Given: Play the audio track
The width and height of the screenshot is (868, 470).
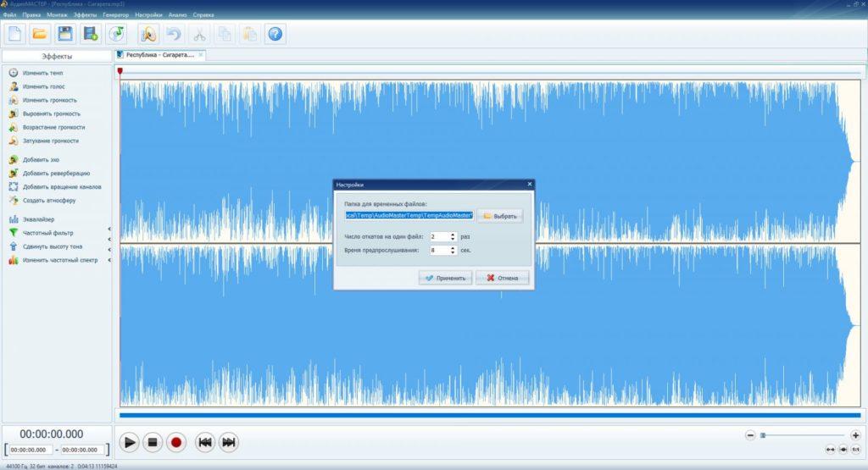Looking at the screenshot, I should click(129, 442).
